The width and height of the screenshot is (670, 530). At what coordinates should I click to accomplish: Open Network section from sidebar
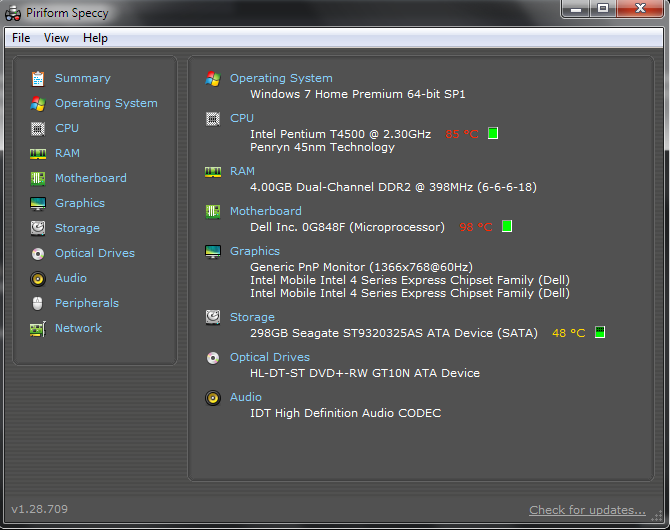(79, 328)
